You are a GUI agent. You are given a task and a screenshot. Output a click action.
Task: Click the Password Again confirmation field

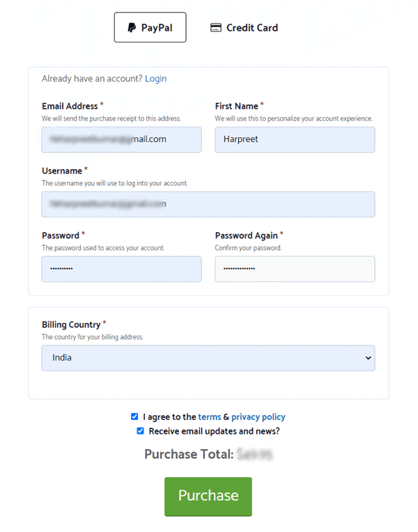click(295, 269)
